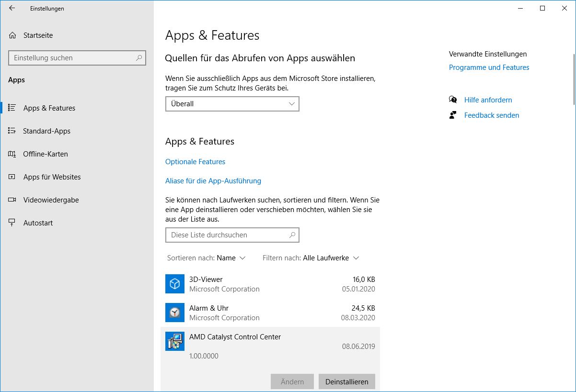Open Startseite home icon

(12, 35)
